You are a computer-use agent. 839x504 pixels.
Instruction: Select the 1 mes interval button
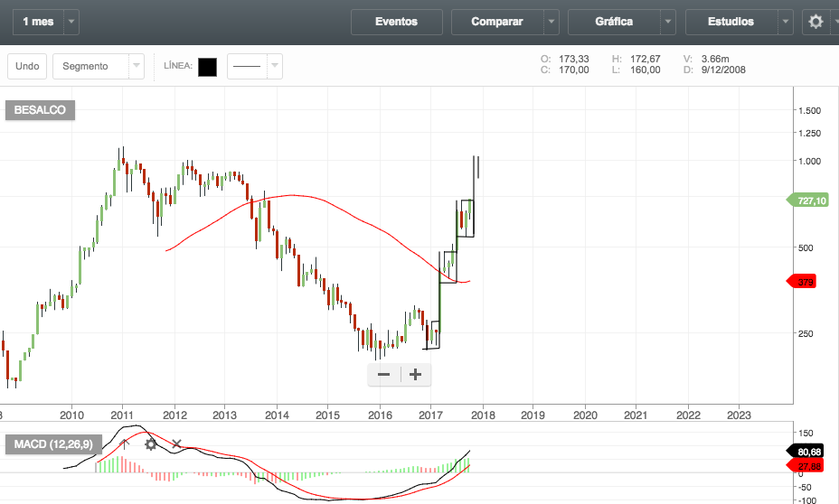pos(38,22)
